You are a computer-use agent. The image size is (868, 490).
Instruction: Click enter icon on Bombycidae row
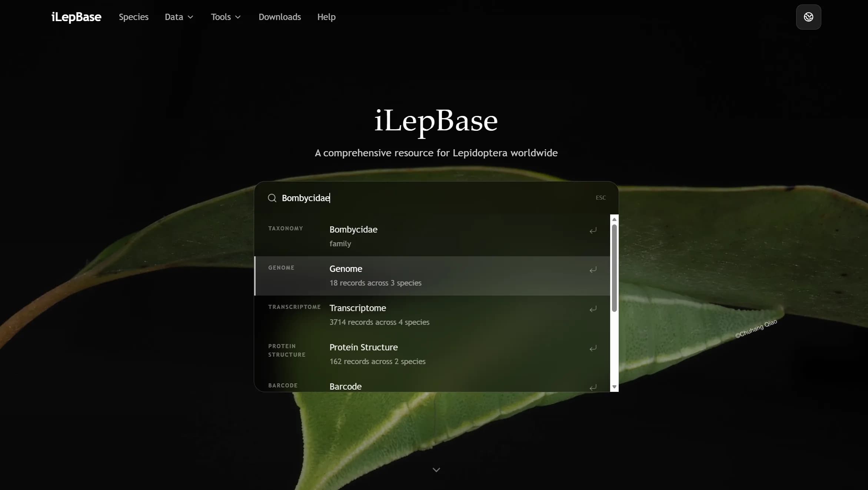tap(593, 230)
